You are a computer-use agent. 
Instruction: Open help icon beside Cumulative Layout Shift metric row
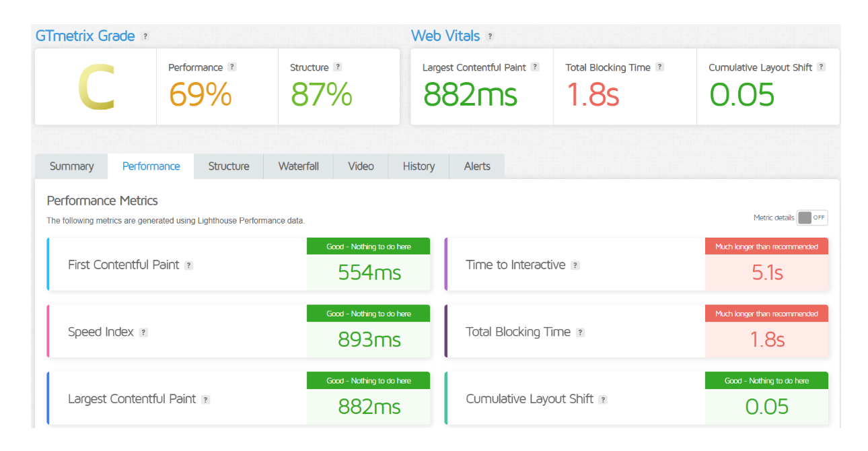pos(603,399)
